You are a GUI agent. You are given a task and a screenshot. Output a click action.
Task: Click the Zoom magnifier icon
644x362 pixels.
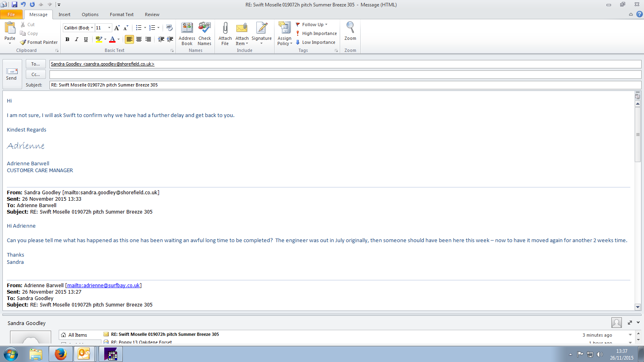pos(350,28)
